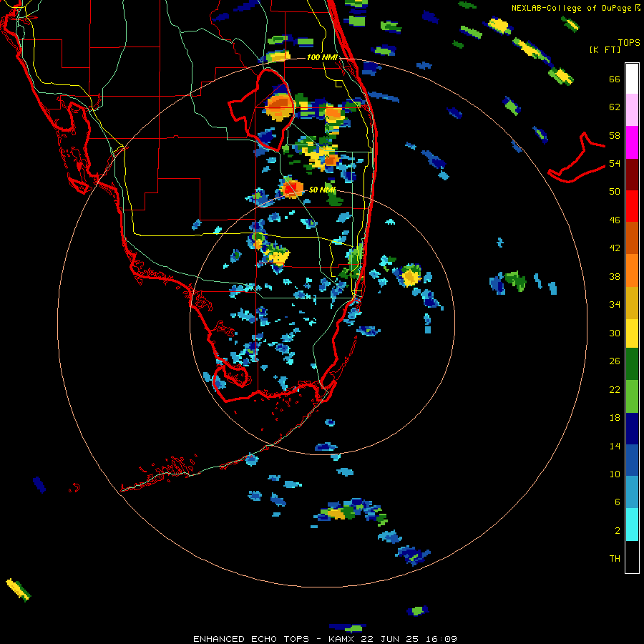Click the 100 NMI range ring label
The image size is (644, 644).
322,57
